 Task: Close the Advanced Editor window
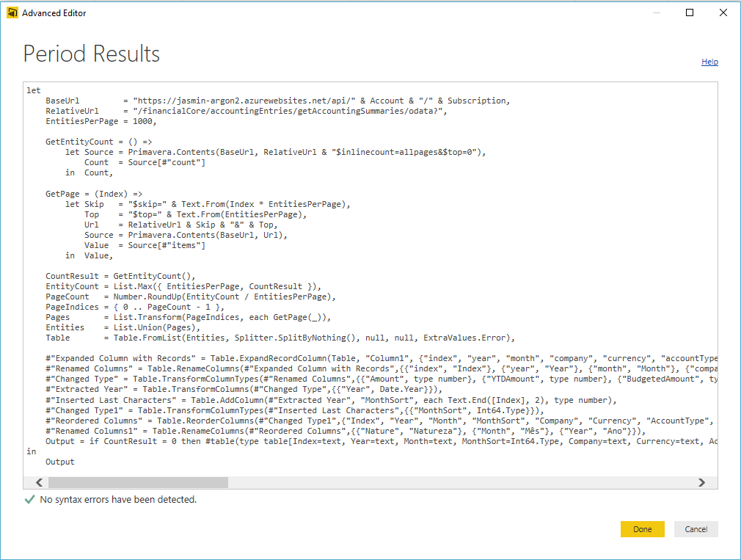click(723, 12)
